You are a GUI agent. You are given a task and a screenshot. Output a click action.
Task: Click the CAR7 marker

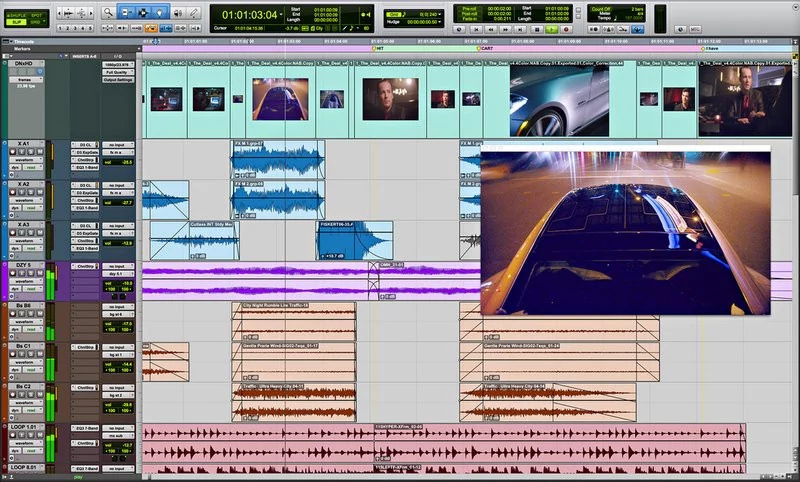(x=485, y=48)
